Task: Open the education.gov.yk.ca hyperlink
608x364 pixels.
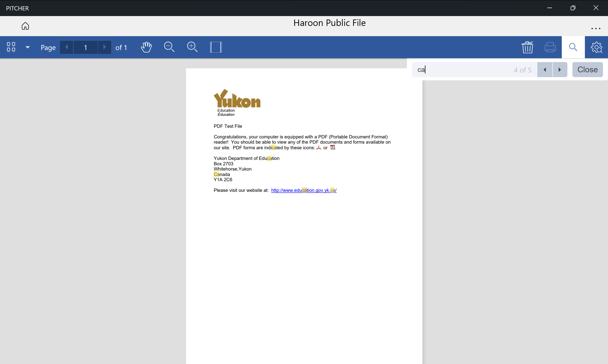Action: point(304,190)
